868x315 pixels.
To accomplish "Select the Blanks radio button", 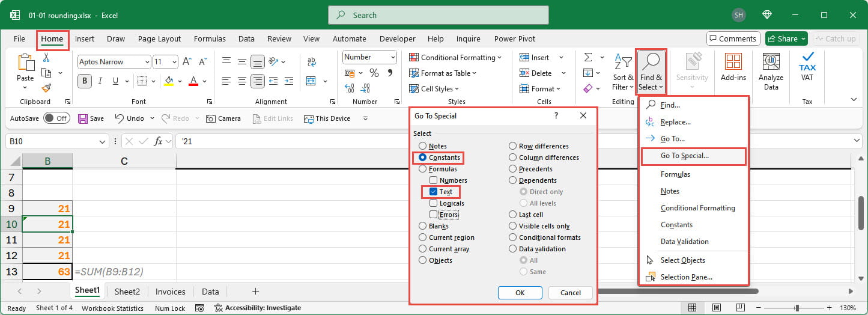I will [423, 226].
